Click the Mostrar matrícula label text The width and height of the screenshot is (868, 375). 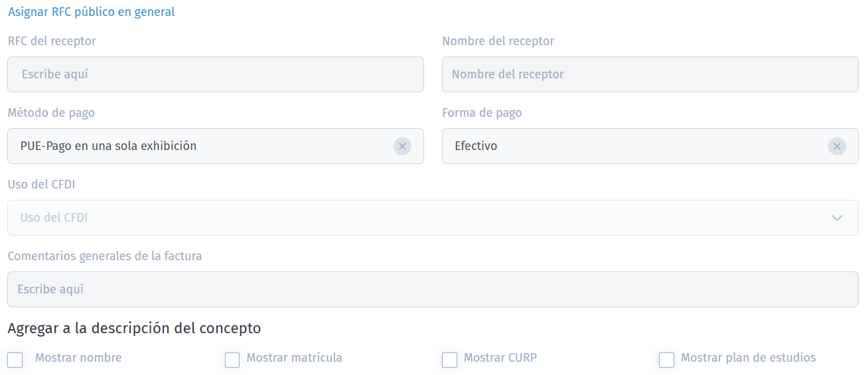pos(295,358)
